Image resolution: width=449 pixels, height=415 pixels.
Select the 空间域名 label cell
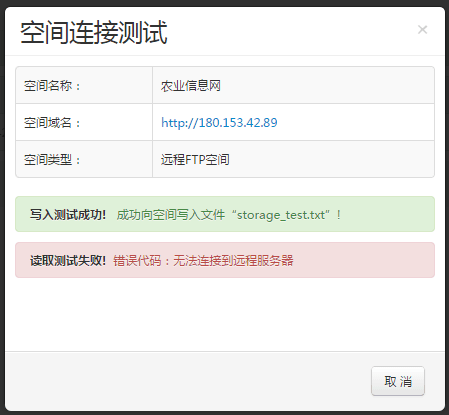click(x=84, y=122)
